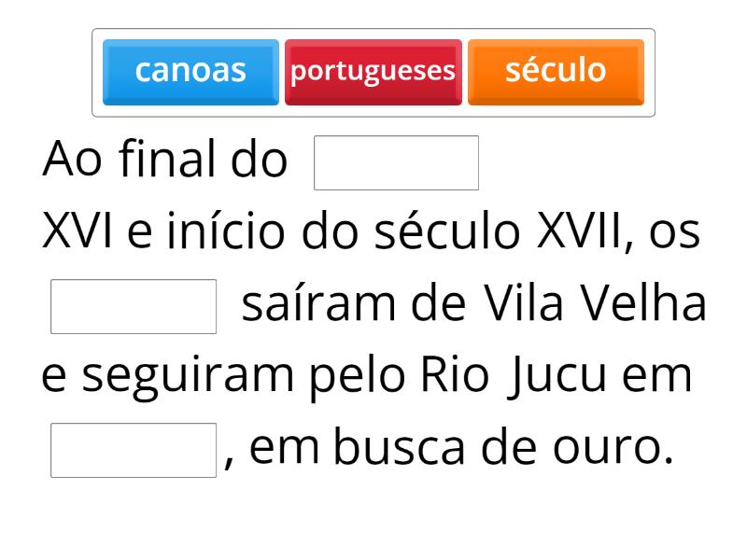Click the phrase "saíram de Vila Velha"
The height and width of the screenshot is (560, 747).
point(473,304)
